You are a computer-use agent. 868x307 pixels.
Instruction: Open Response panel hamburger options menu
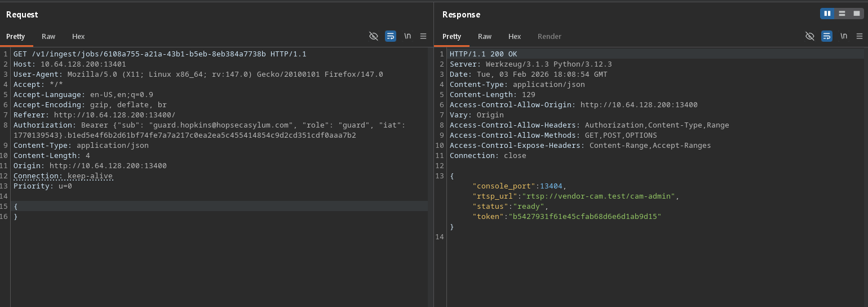click(860, 36)
